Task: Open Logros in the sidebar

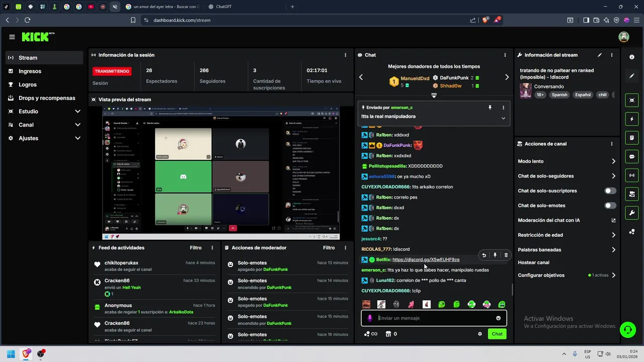Action: pyautogui.click(x=44, y=84)
